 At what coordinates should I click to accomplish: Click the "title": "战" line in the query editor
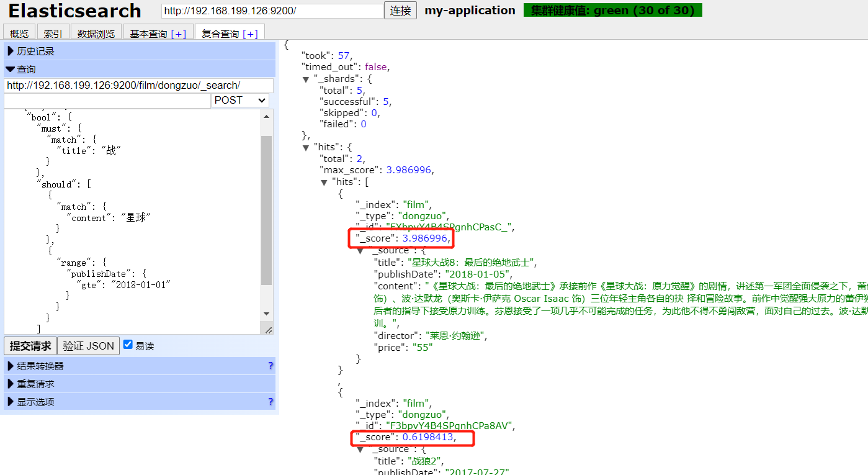pos(89,151)
